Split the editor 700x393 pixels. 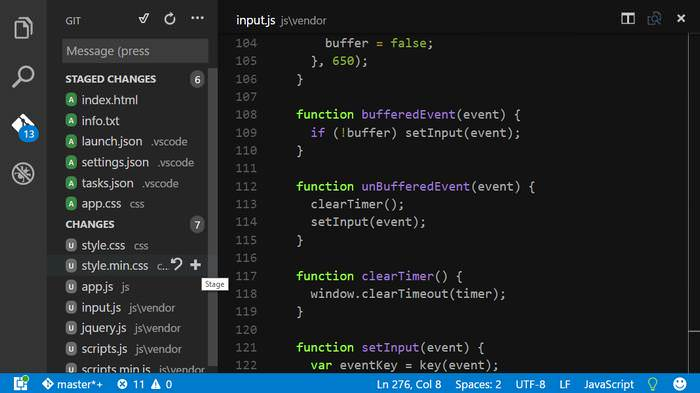point(628,18)
